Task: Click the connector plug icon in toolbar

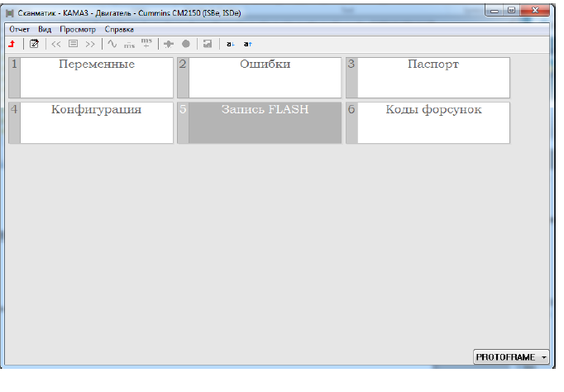Action: click(169, 44)
